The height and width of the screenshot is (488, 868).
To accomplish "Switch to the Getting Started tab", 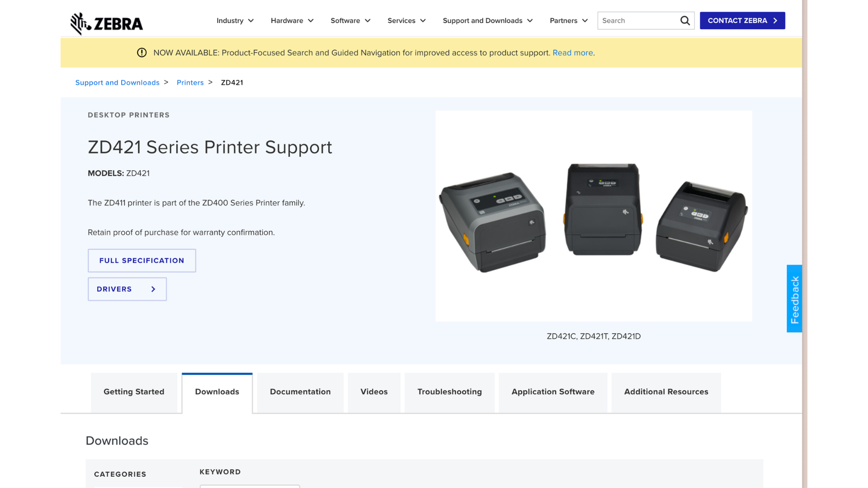I will 134,392.
